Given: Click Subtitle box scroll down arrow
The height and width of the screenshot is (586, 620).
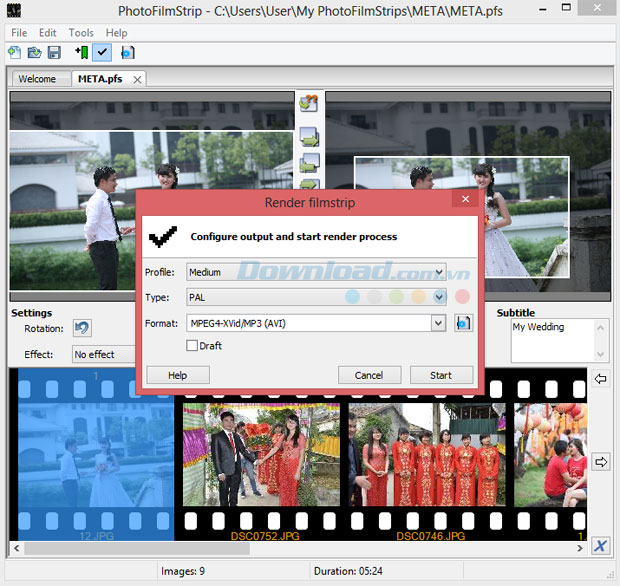Looking at the screenshot, I should click(601, 354).
